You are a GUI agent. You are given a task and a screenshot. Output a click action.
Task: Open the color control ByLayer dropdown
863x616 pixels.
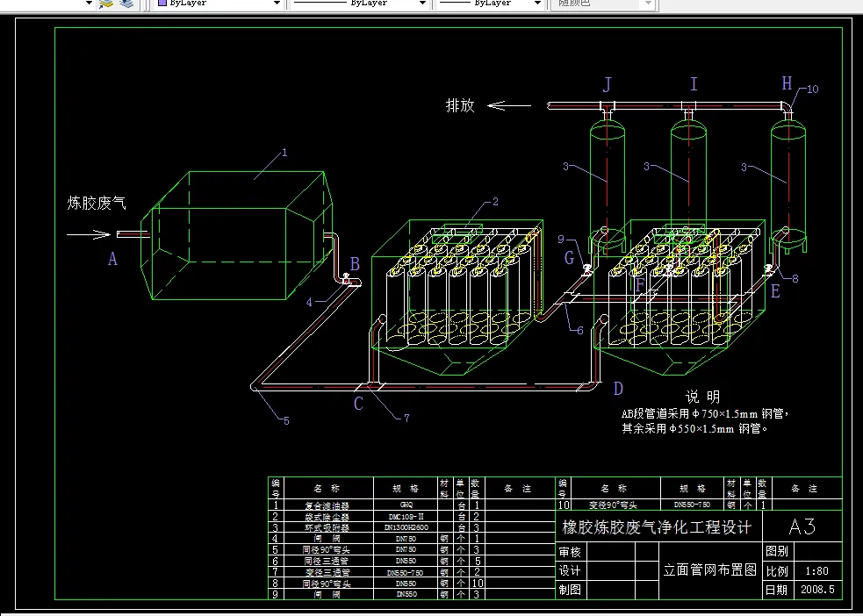point(219,4)
